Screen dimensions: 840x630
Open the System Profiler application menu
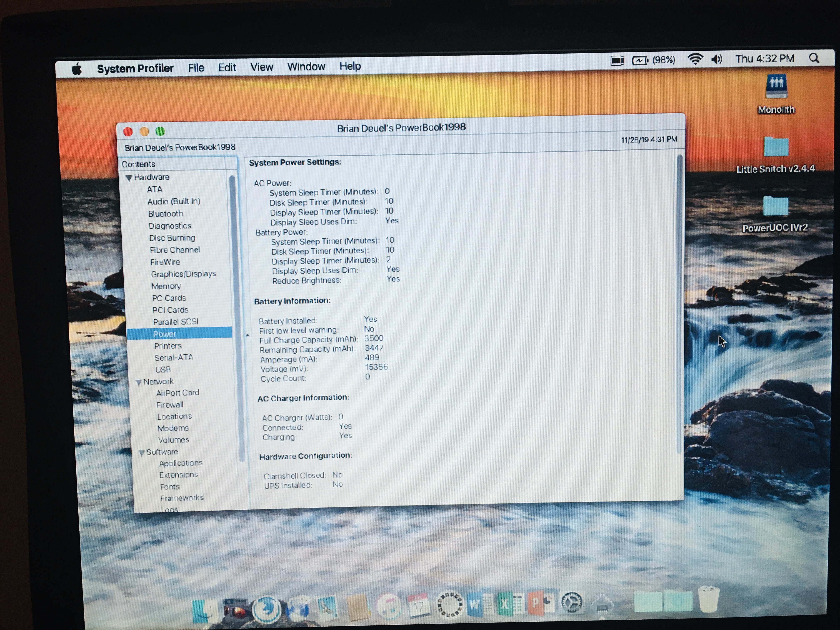pos(135,68)
